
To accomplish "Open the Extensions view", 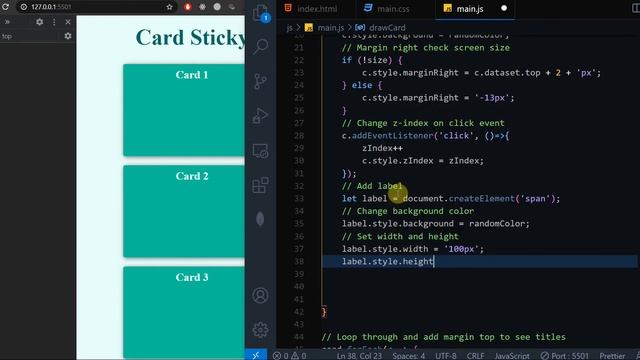I will click(x=260, y=185).
